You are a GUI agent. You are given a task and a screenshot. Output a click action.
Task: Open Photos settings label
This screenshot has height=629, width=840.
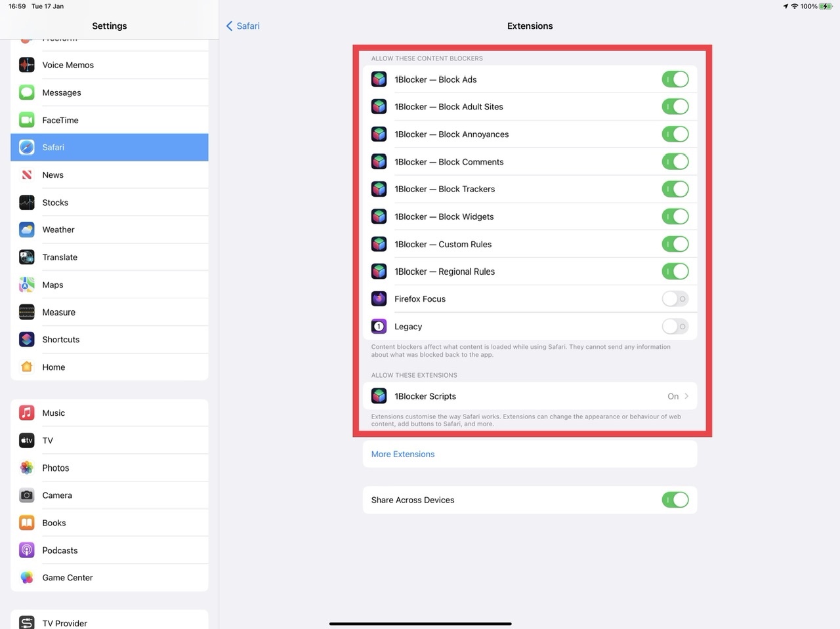point(56,468)
